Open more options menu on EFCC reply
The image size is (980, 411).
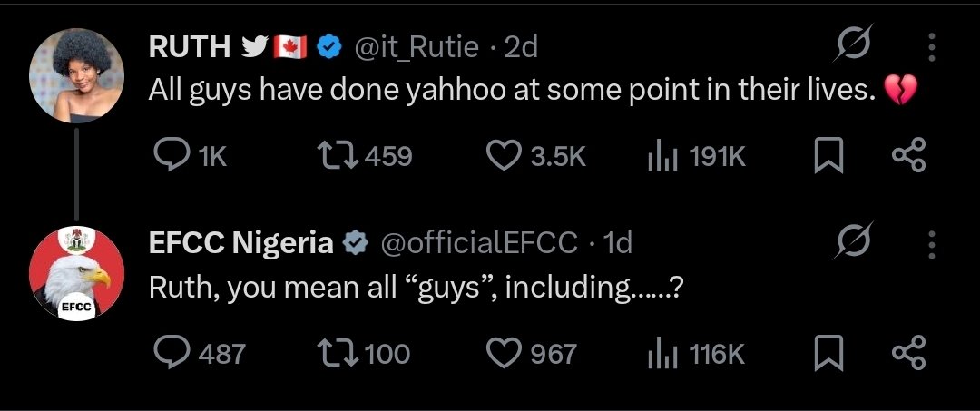(x=931, y=244)
